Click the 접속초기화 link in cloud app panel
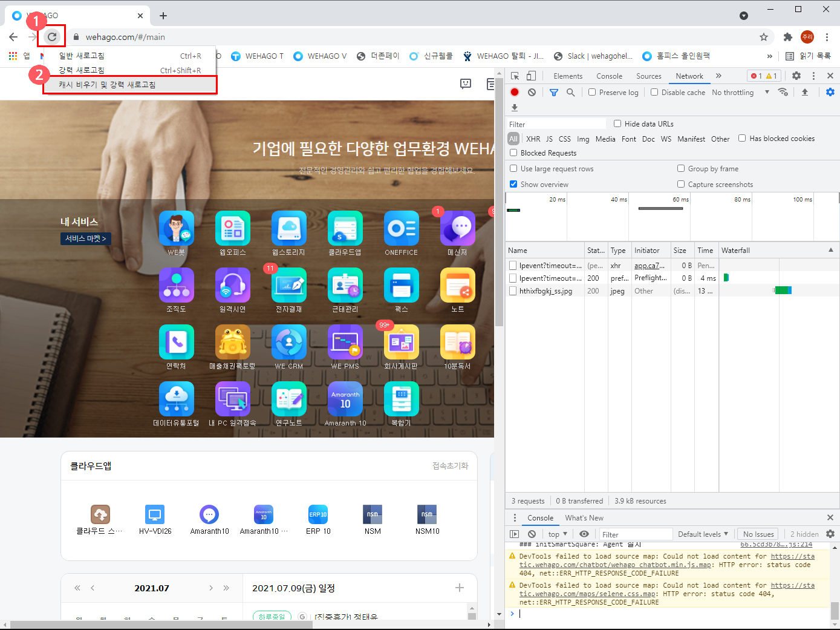The height and width of the screenshot is (630, 840). [450, 466]
